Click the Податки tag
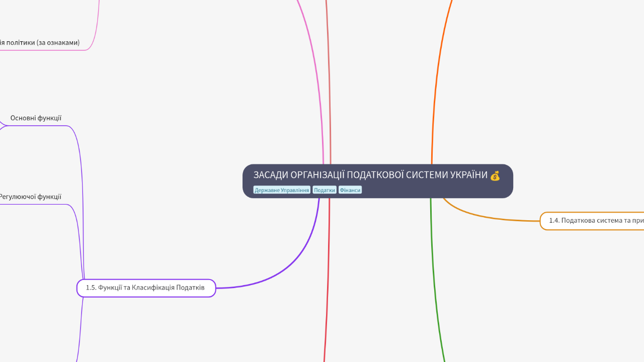 click(325, 190)
